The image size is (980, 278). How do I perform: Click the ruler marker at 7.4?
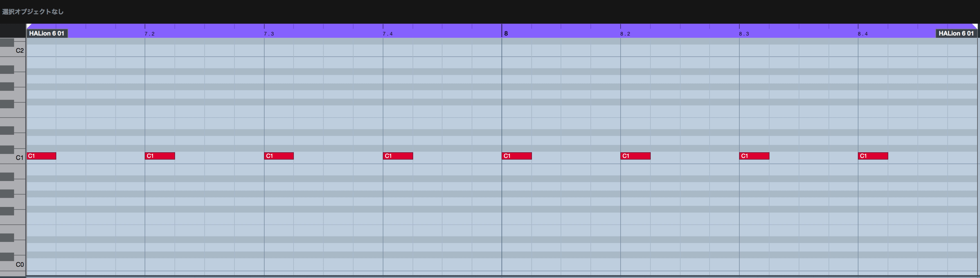pos(388,34)
